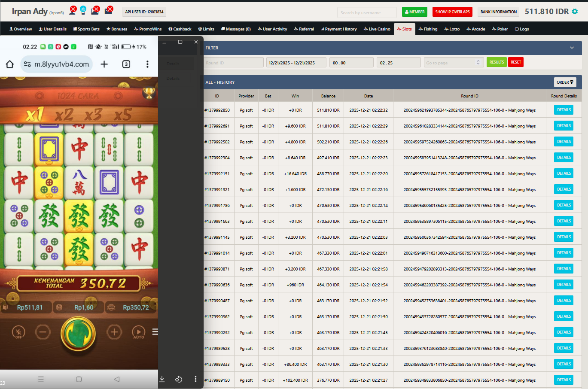Screen dimensions: 588x389
Task: Tap the green spin button in the slot game
Action: (x=78, y=334)
